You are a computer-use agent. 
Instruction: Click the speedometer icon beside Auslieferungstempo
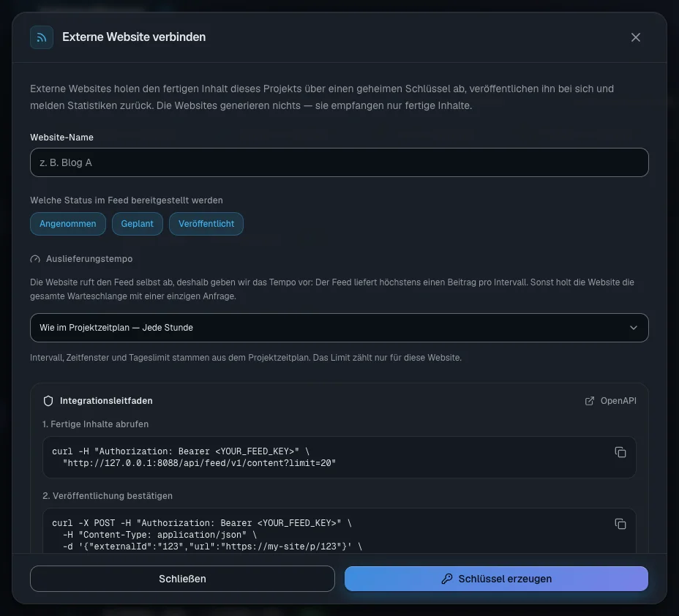coord(35,259)
